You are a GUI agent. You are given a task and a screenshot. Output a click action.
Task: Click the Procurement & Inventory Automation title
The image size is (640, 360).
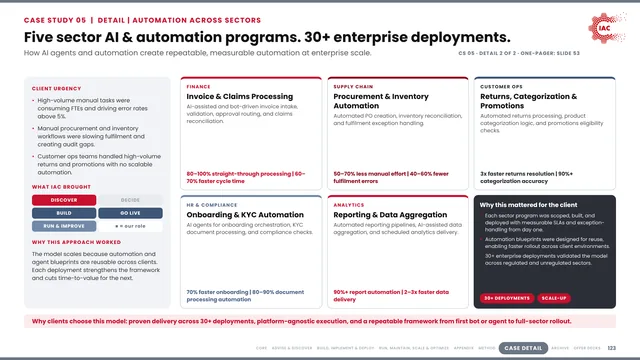click(x=381, y=101)
